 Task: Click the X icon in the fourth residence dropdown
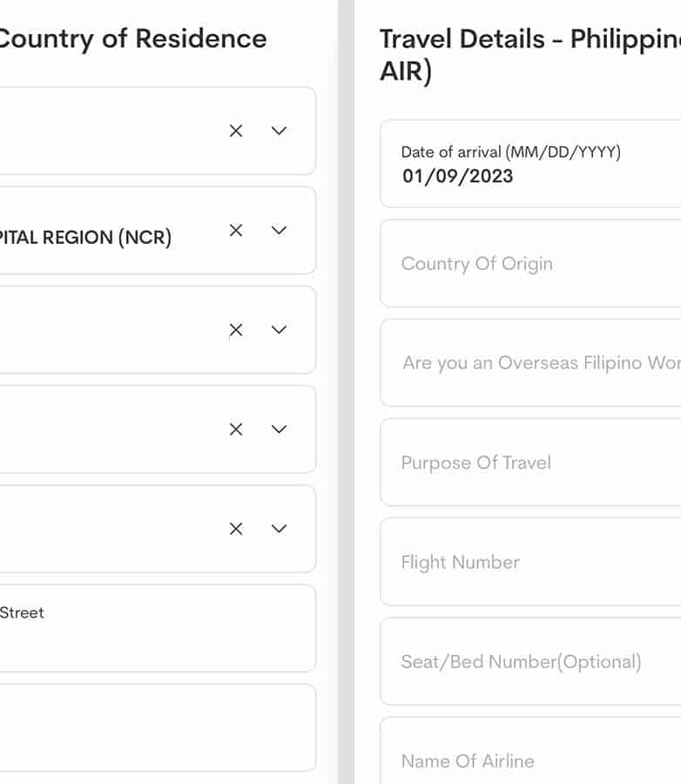[x=235, y=429]
